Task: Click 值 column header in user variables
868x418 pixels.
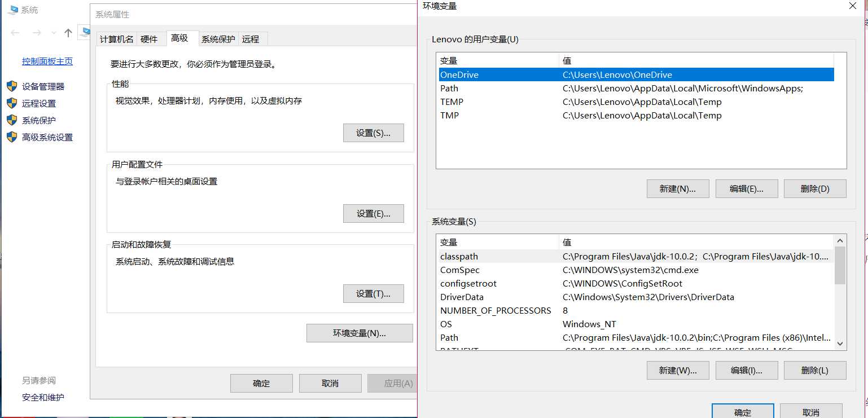Action: point(696,60)
